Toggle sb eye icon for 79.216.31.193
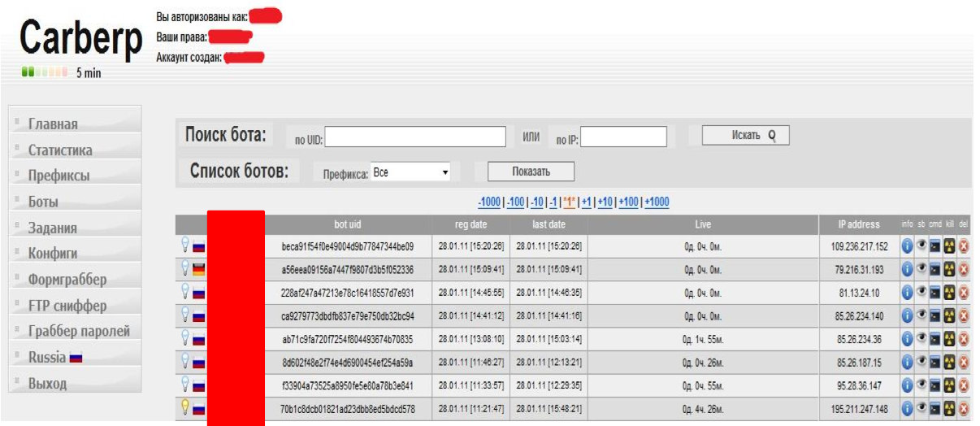This screenshot has width=980, height=426. (922, 269)
